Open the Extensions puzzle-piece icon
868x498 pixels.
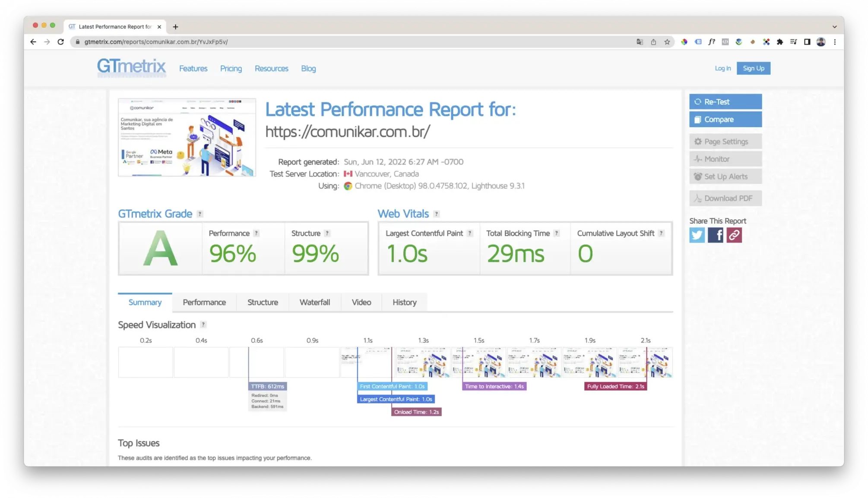click(x=779, y=42)
